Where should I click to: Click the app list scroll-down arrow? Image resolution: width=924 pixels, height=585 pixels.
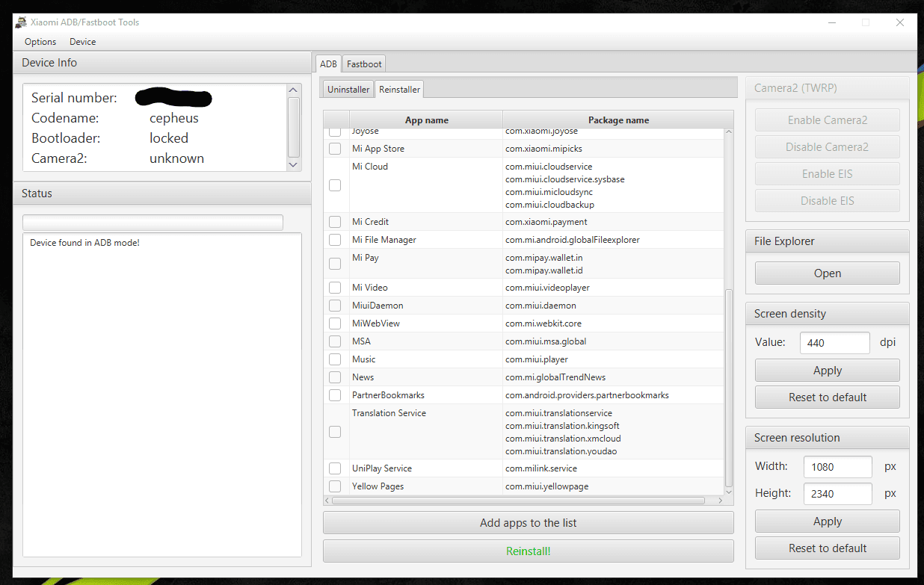click(729, 492)
